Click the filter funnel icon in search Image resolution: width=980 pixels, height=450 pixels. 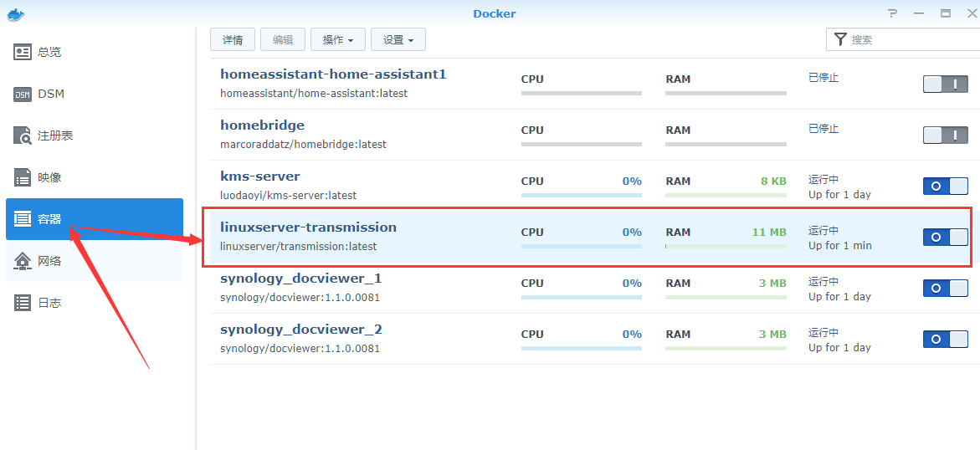840,39
